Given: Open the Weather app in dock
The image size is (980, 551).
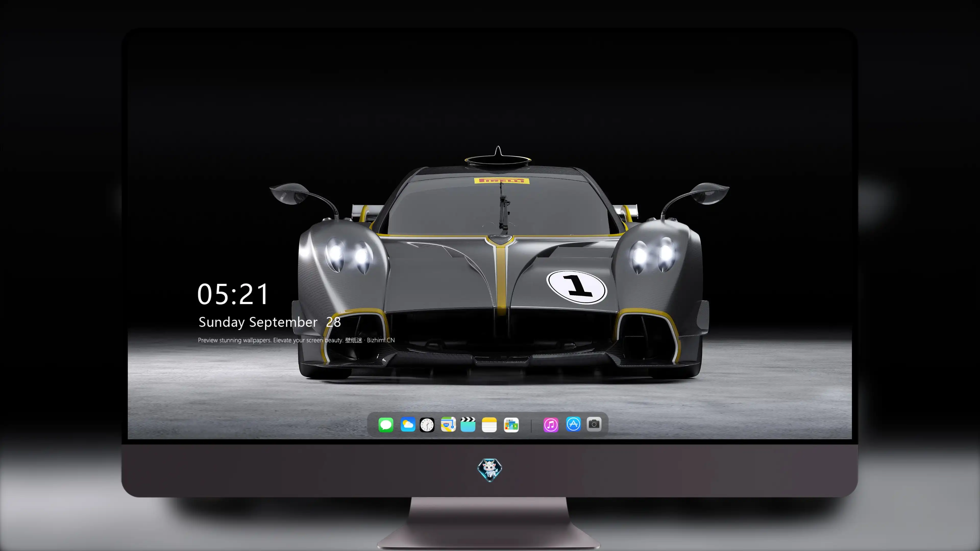Looking at the screenshot, I should point(408,424).
